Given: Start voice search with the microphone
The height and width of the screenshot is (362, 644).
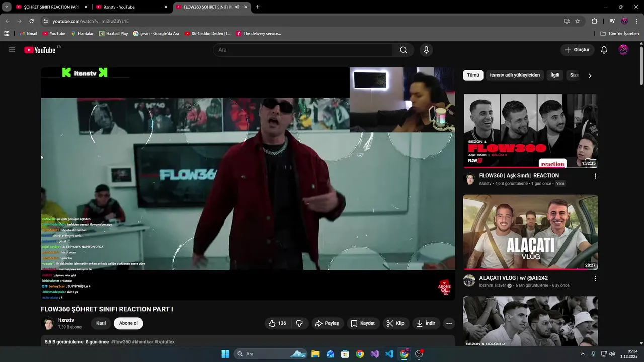Looking at the screenshot, I should (x=426, y=50).
